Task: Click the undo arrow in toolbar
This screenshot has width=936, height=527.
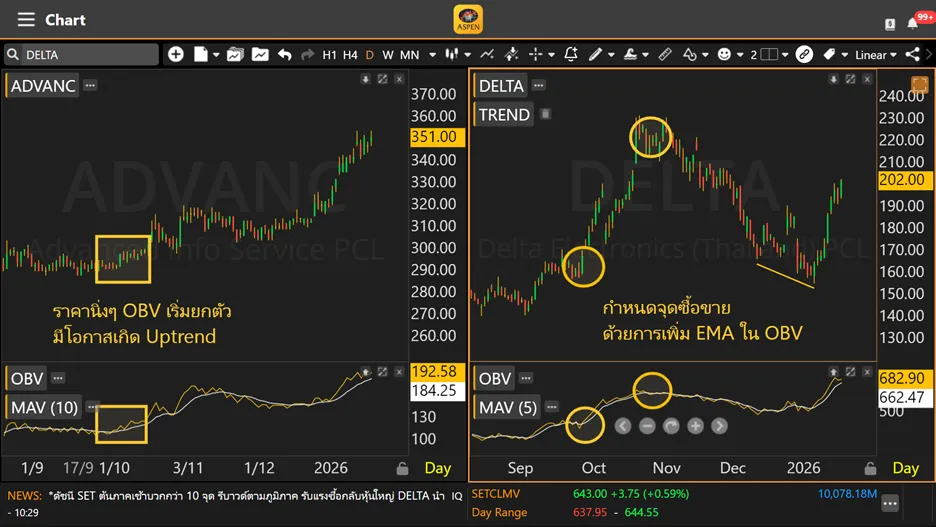Action: pyautogui.click(x=285, y=55)
